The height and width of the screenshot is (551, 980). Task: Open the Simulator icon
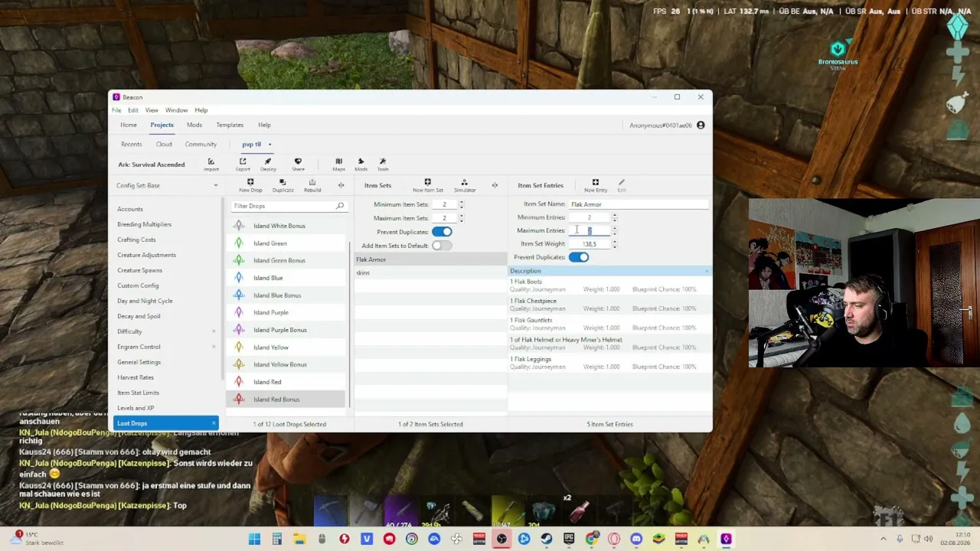click(465, 182)
